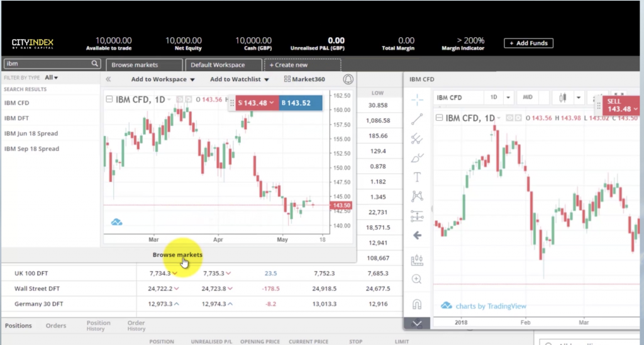
Task: Grab the drag handle of the sell/buy ticket
Action: click(x=232, y=103)
